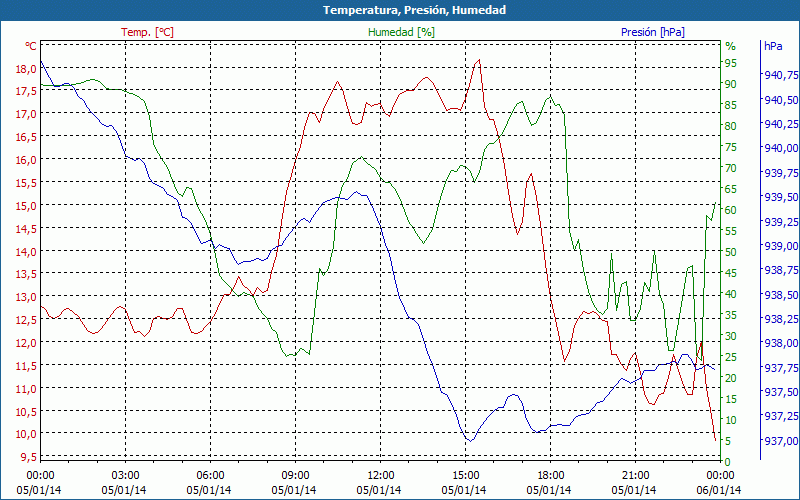Click the temperature axis value '10,5'
The image size is (800, 500).
(x=27, y=412)
